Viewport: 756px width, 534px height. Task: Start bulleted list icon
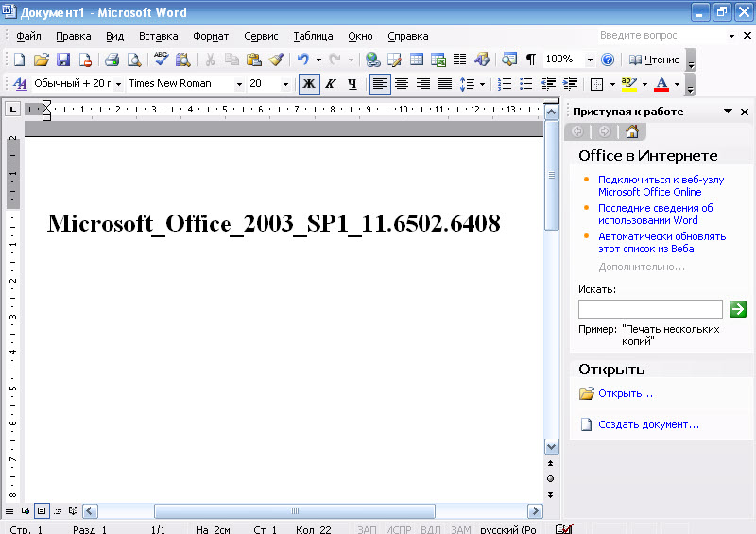click(x=526, y=84)
